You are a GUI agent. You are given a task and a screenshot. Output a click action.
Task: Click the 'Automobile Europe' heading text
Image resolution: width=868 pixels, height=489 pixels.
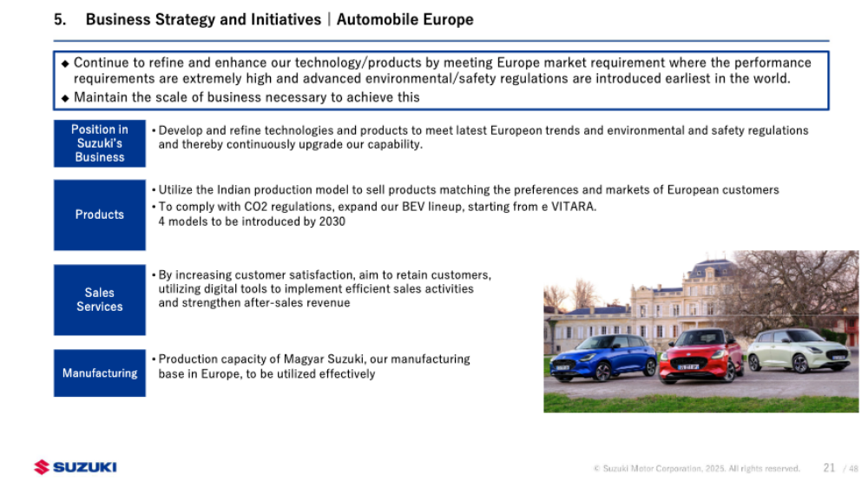click(x=405, y=19)
